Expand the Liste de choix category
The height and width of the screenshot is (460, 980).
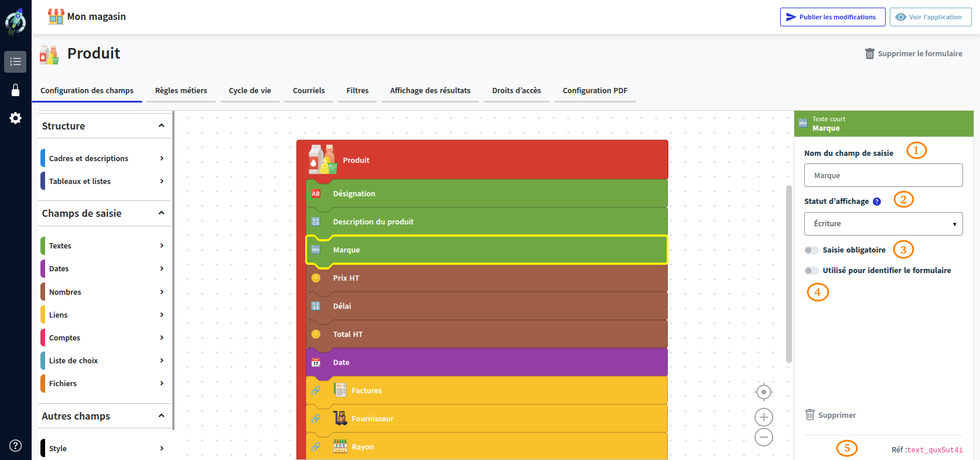[x=103, y=361]
